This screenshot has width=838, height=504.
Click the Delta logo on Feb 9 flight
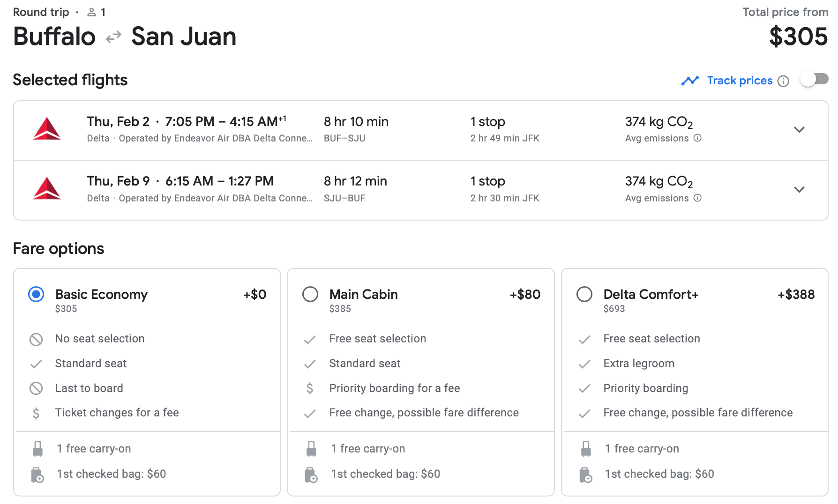47,189
